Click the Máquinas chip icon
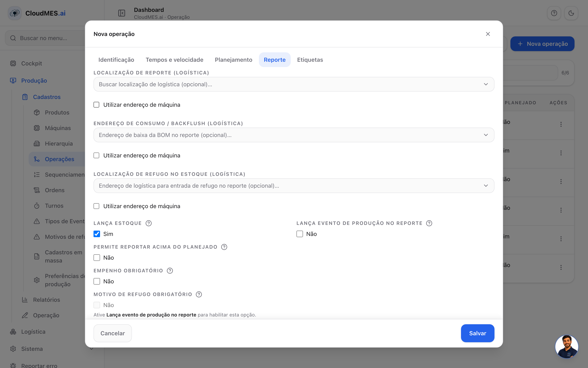This screenshot has height=368, width=588. 37,128
